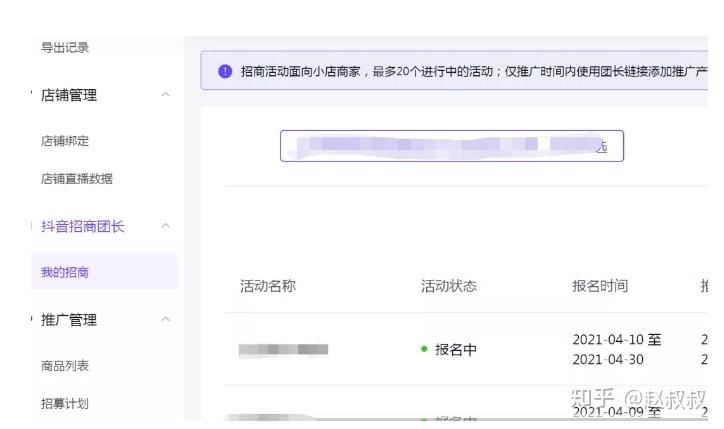Viewport: 724px width, 429px height.
Task: Select the 推广管理 menu heading
Action: pos(69,320)
